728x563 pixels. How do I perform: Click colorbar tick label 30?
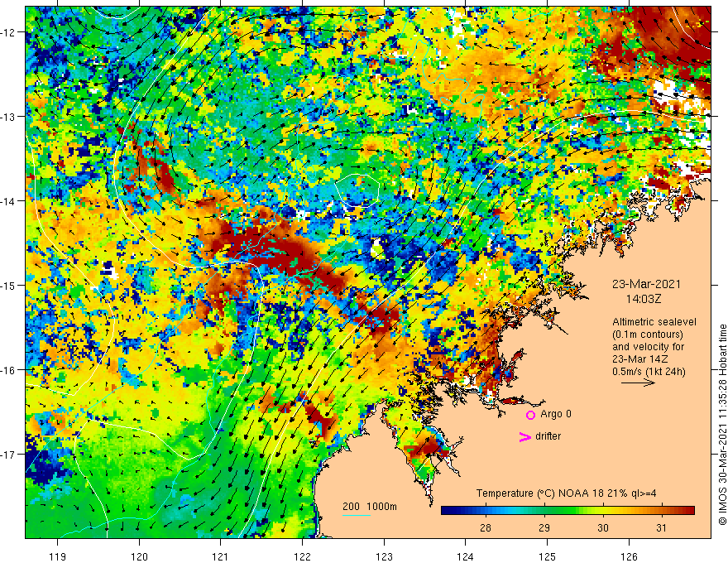click(x=602, y=527)
